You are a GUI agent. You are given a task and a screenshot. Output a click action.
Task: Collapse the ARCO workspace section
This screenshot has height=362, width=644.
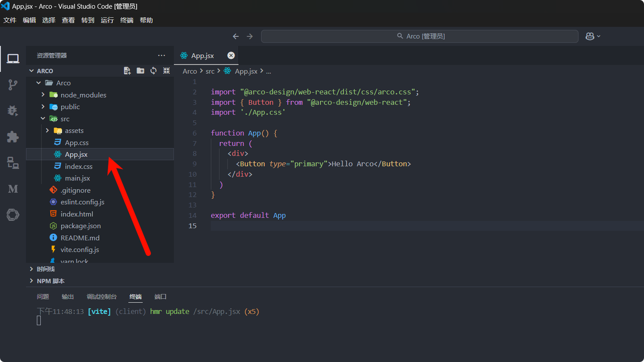tap(31, 71)
